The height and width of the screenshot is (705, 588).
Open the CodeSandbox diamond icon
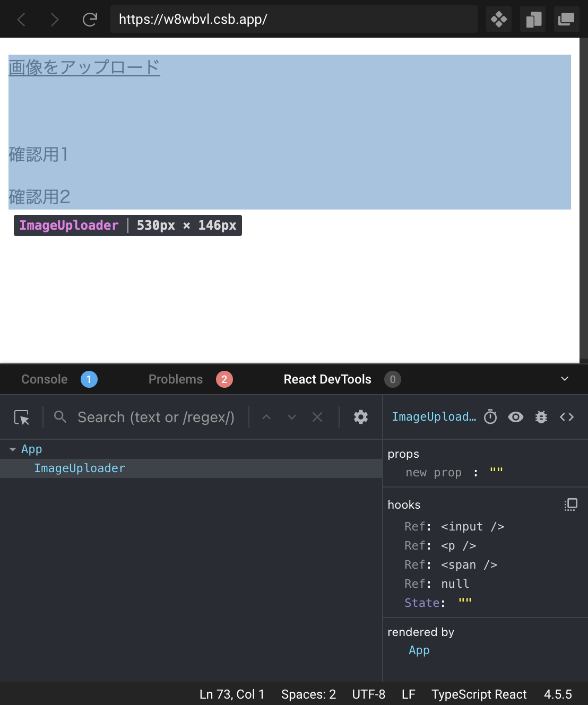[x=498, y=19]
